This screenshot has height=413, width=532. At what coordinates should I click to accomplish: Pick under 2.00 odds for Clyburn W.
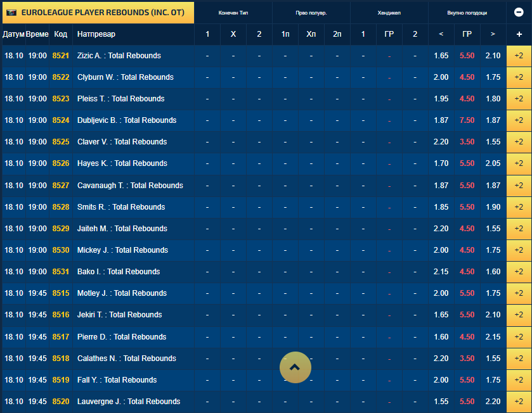(x=441, y=77)
